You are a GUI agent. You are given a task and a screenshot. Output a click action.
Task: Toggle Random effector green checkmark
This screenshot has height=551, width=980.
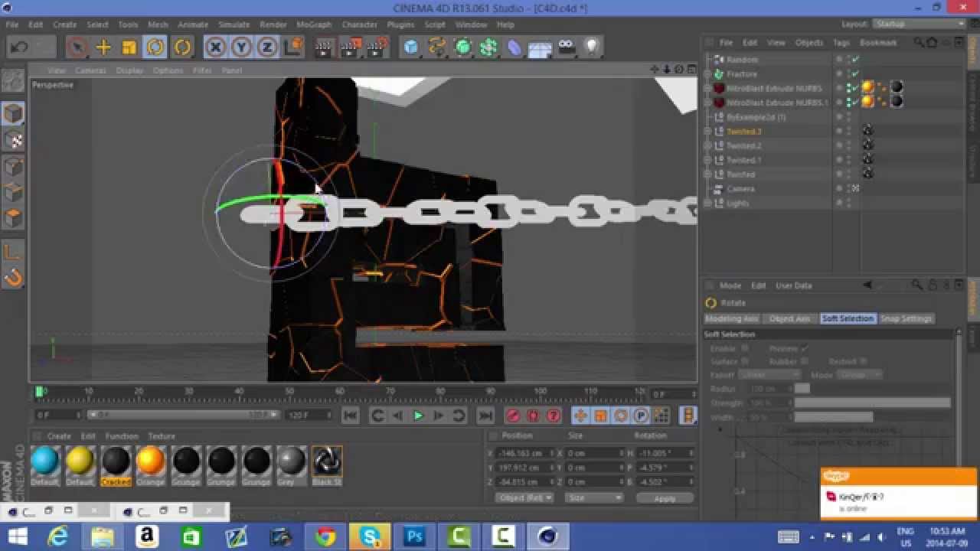tap(856, 60)
